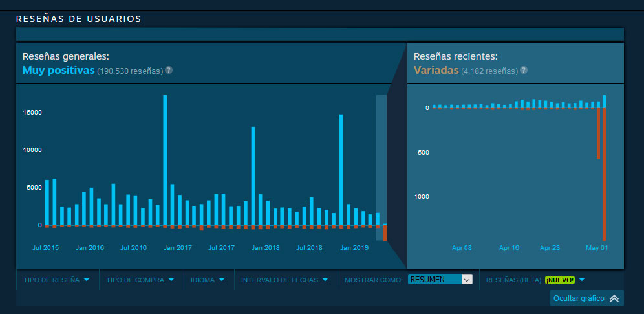Select the highlighted recent range on overall graph
Image resolution: width=644 pixels, height=314 pixels.
381,162
